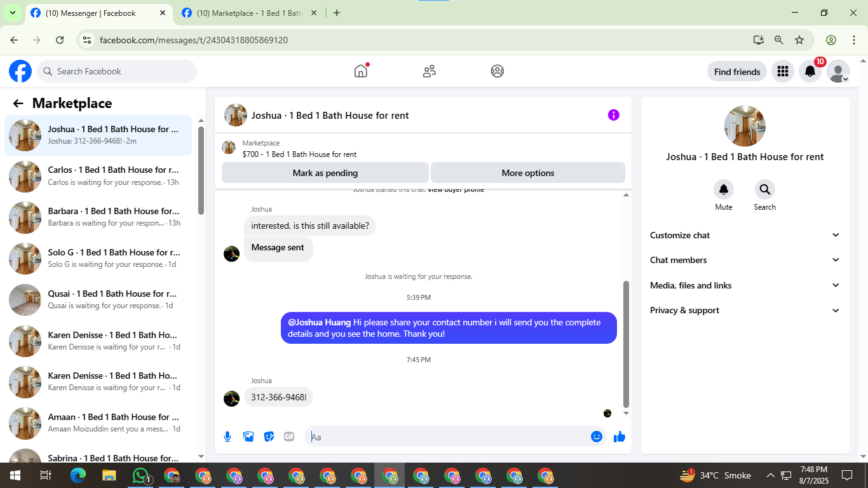Viewport: 868px width, 488px height.
Task: Open the browser zoom icon in address bar
Action: point(779,40)
